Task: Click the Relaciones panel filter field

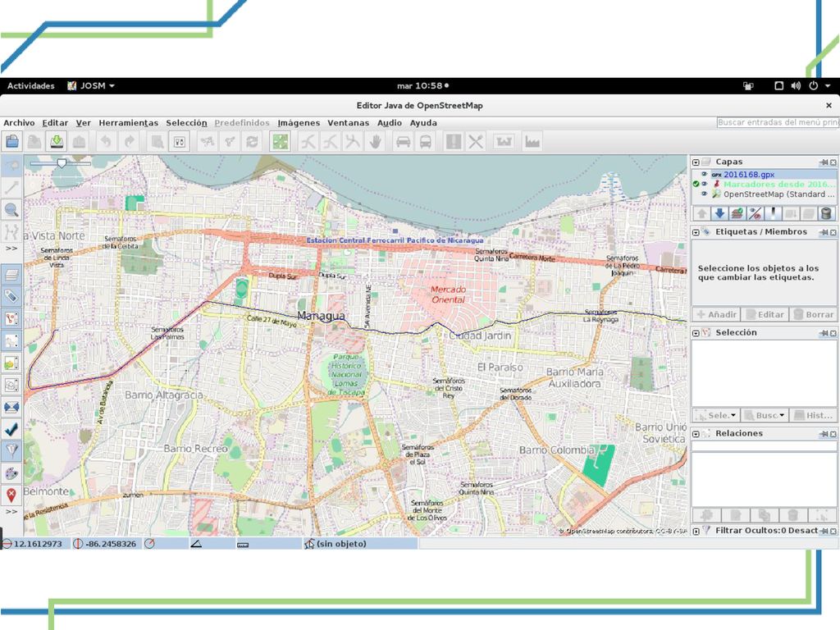Action: (765, 446)
